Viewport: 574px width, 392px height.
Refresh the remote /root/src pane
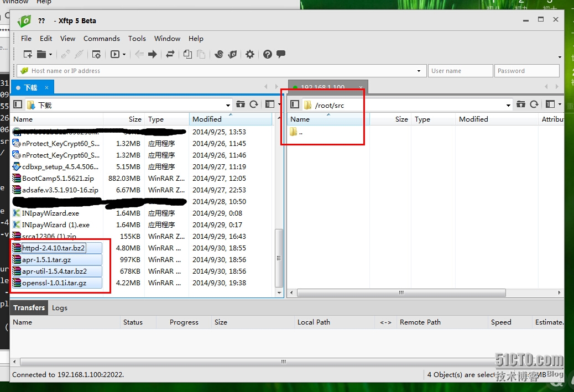[x=534, y=104]
